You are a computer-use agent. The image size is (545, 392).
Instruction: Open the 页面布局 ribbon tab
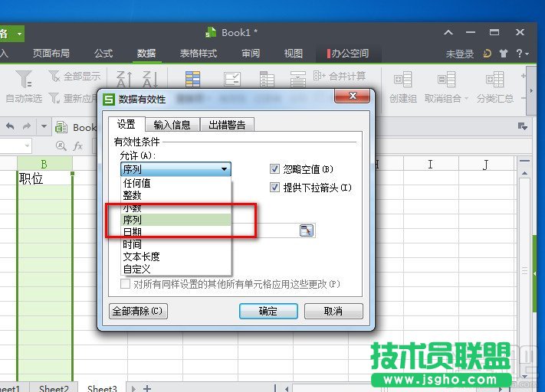(51, 53)
